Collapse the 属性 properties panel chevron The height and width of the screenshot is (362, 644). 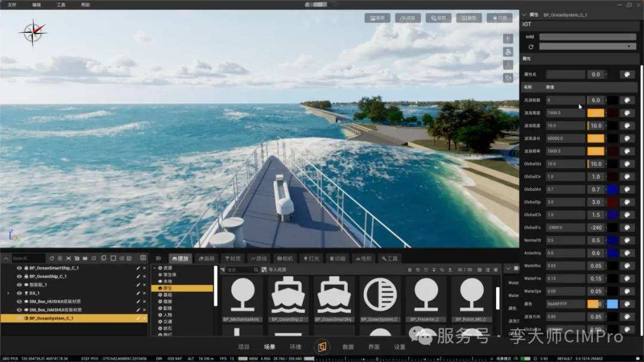click(524, 14)
